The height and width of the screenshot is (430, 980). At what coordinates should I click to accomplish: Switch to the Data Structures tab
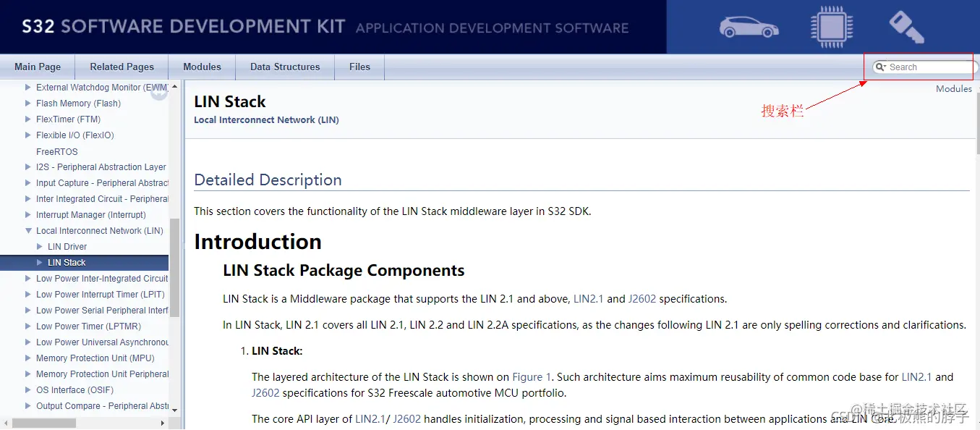click(x=285, y=67)
